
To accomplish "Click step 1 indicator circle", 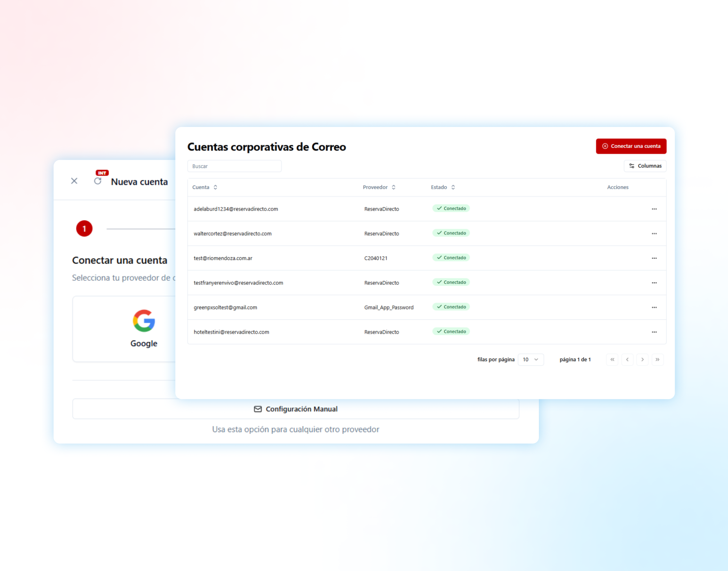I will [84, 229].
